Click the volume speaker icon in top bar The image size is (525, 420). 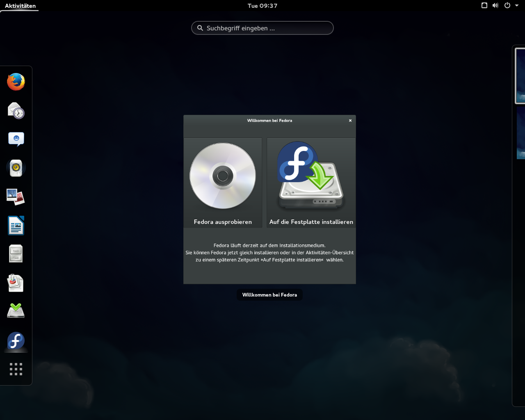click(x=495, y=5)
